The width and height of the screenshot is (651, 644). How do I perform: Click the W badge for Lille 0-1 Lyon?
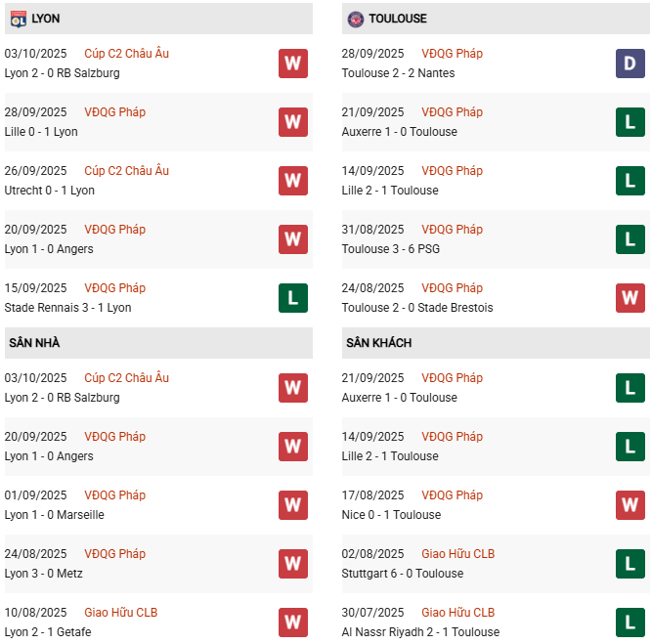coord(292,122)
